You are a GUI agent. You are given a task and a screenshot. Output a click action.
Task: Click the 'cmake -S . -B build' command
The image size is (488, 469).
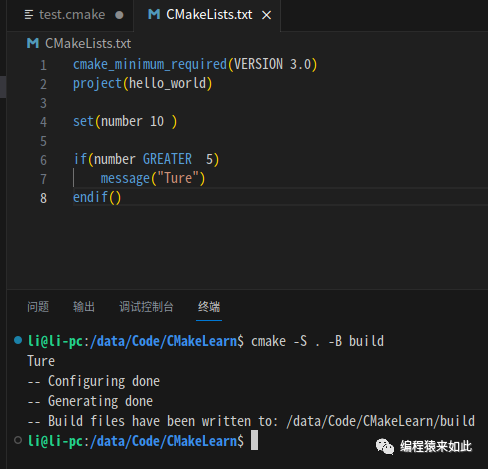pyautogui.click(x=317, y=341)
